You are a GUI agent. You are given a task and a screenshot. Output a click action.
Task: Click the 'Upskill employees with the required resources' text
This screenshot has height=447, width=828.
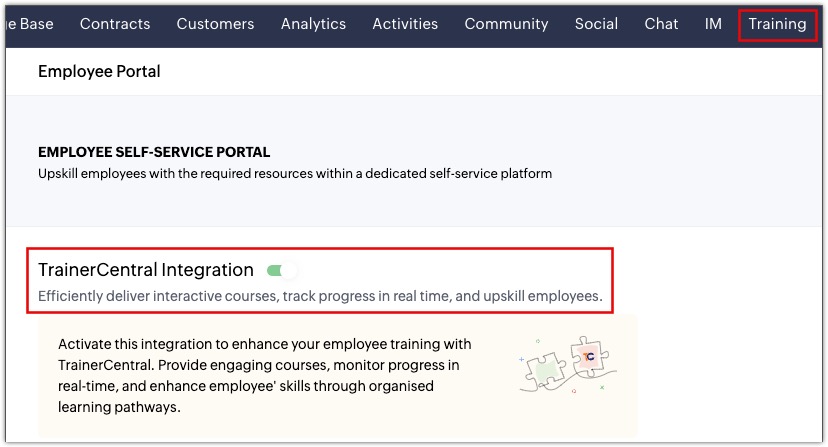(x=295, y=174)
